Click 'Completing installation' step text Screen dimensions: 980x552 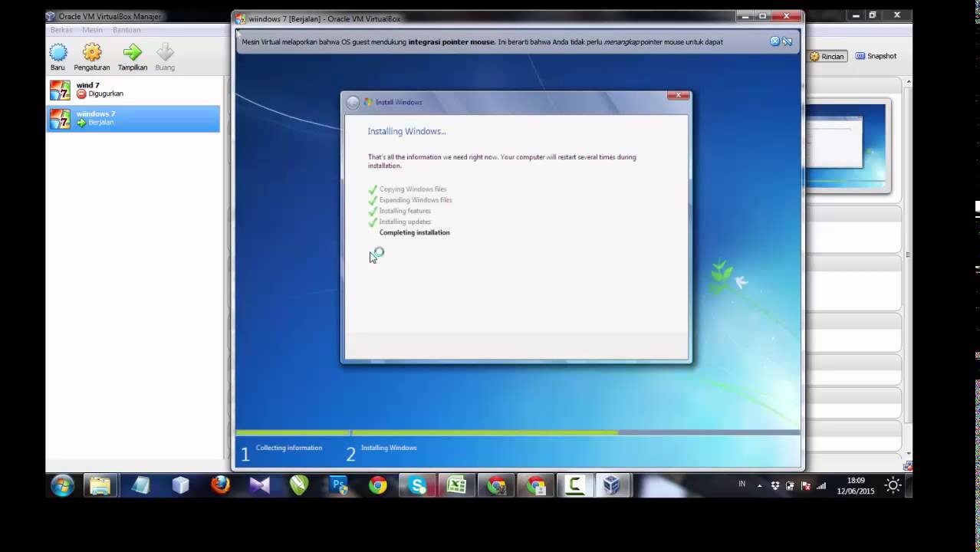(414, 232)
